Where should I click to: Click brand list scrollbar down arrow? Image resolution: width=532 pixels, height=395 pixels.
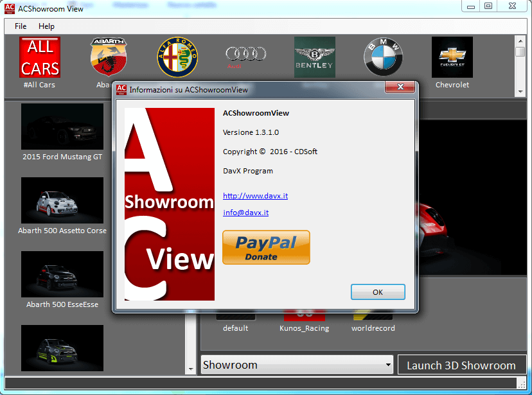[x=520, y=92]
